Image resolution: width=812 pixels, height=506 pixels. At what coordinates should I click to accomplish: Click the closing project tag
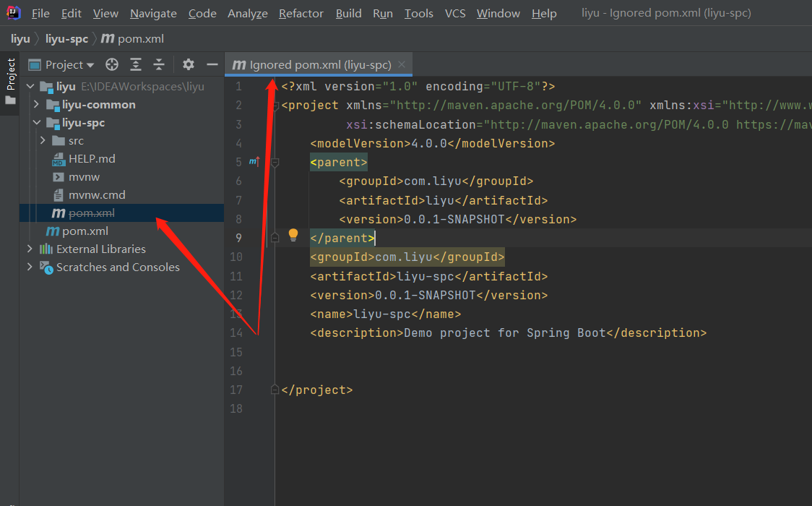tap(317, 390)
